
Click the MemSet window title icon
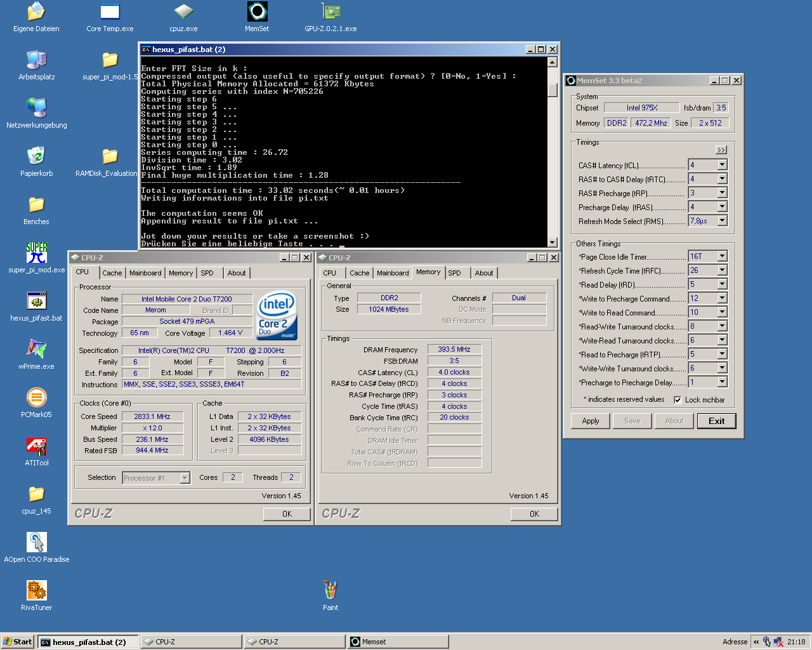point(571,81)
